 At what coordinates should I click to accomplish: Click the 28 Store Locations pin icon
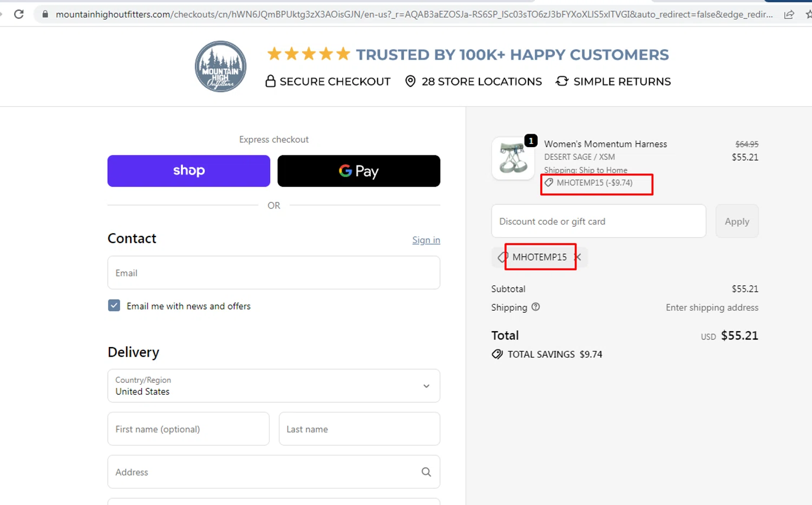410,81
